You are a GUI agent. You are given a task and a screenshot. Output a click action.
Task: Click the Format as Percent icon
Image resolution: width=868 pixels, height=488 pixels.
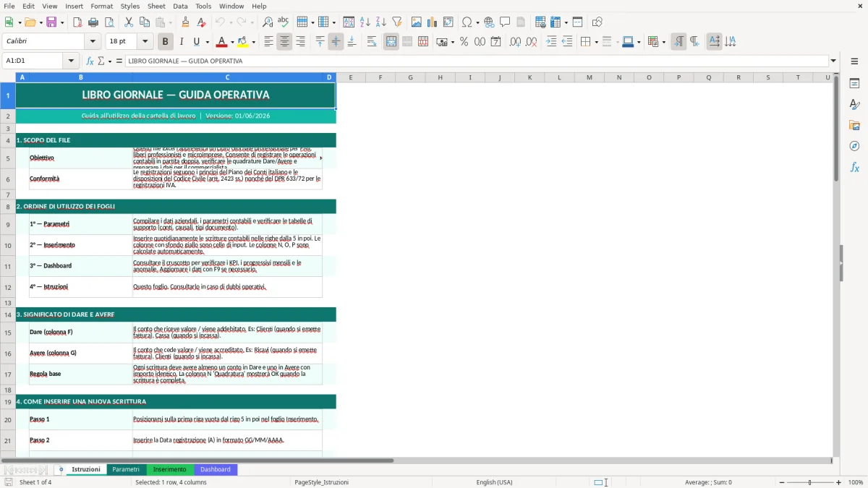pos(464,42)
